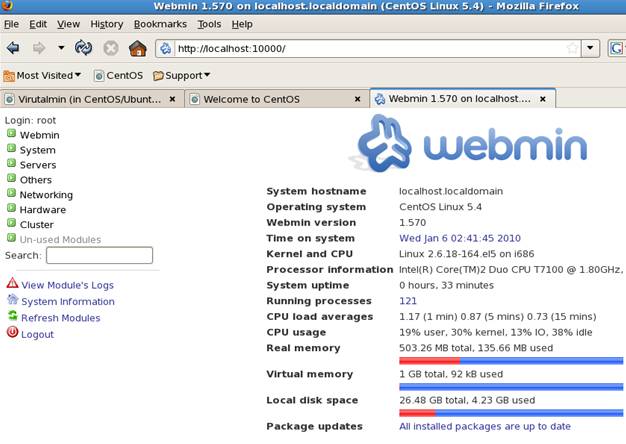The width and height of the screenshot is (626, 444).
Task: Expand the Un-used Modules arrow icon
Action: pos(12,238)
